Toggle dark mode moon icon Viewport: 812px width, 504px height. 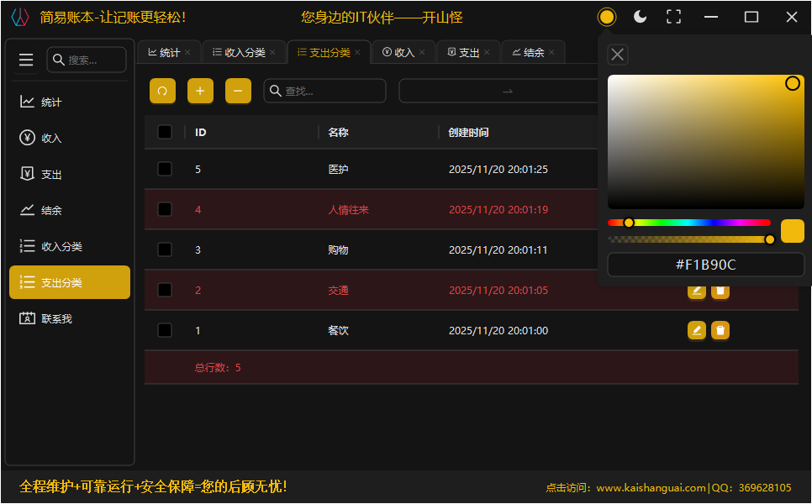coord(640,17)
